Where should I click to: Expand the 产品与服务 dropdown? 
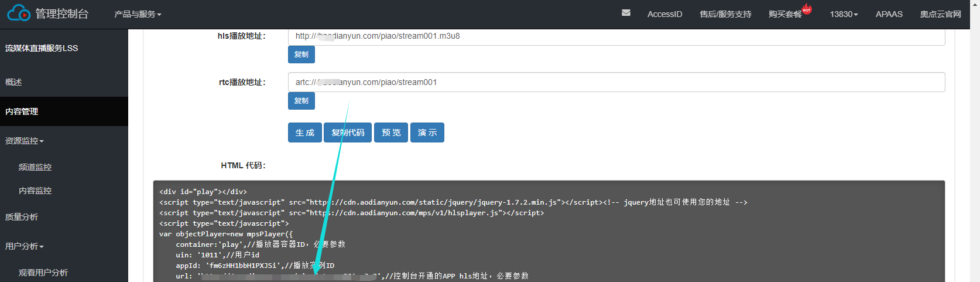tap(138, 14)
